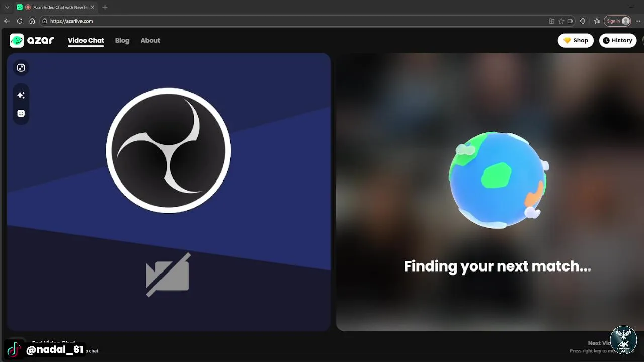Viewport: 644px width, 362px height.
Task: Click the 'Finding your next match...' text
Action: tap(497, 266)
